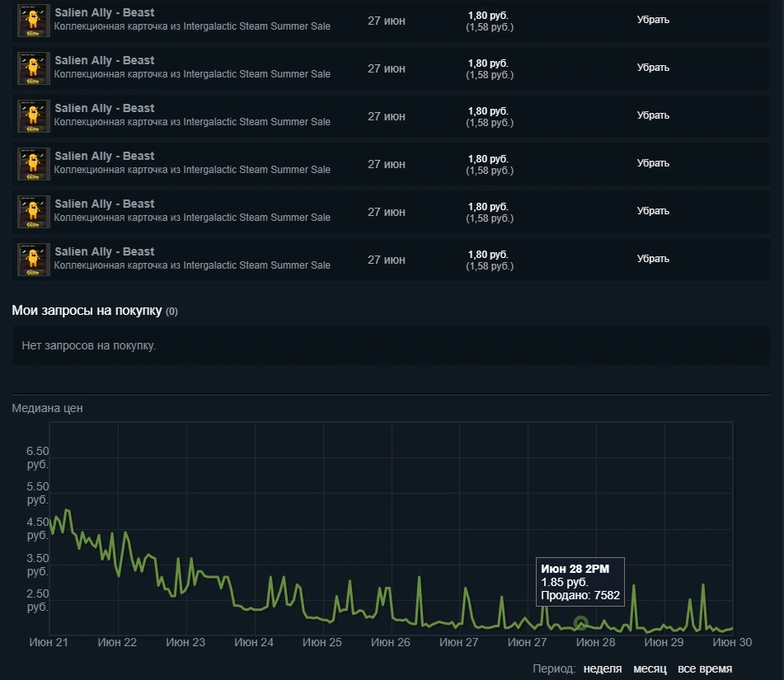
Task: Cancel the bottom listing via Убрать
Action: point(653,259)
